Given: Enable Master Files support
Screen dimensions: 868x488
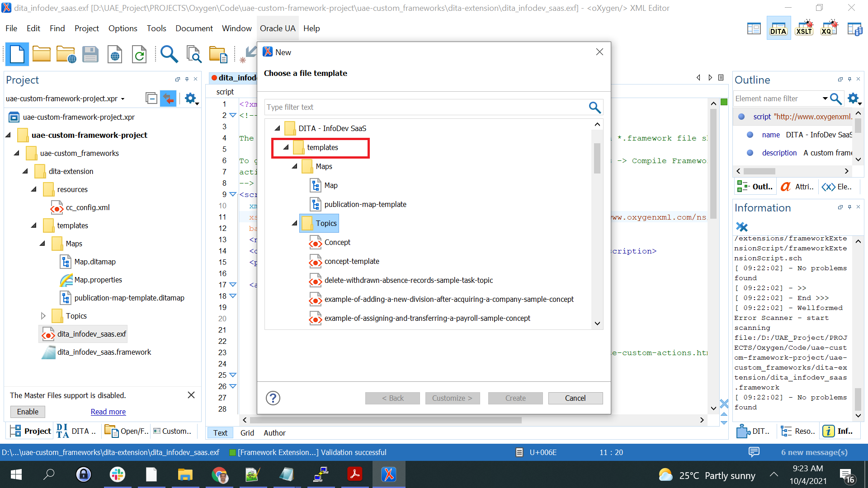Looking at the screenshot, I should click(x=28, y=412).
